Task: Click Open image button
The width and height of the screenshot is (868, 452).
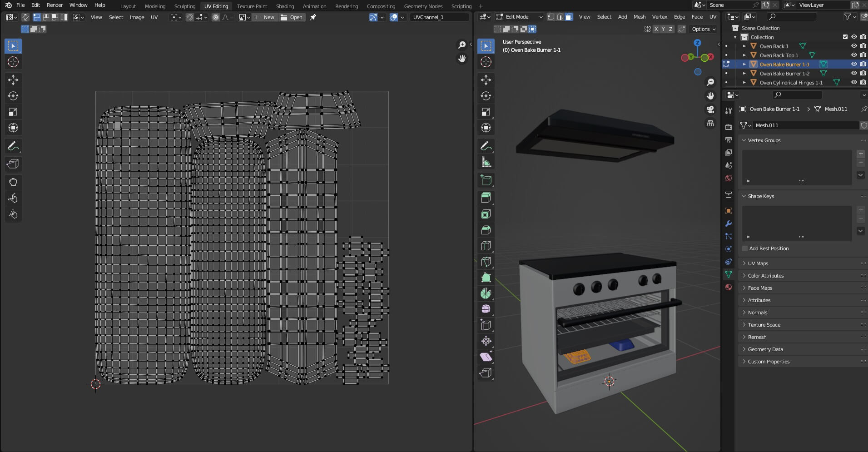Action: pyautogui.click(x=292, y=17)
